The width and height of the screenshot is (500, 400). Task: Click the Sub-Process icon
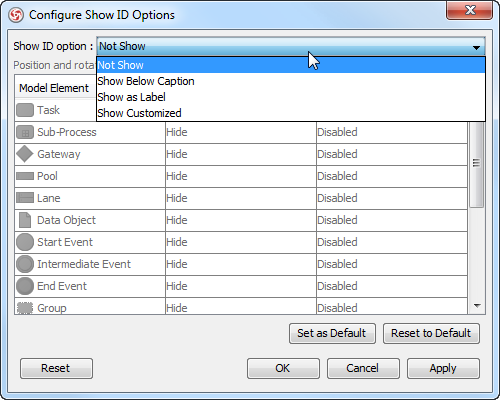25,132
